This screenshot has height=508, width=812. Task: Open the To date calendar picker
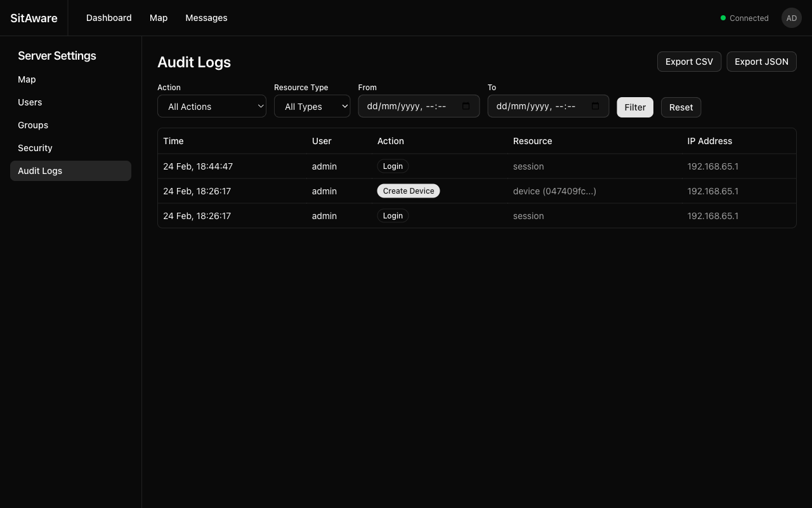[x=595, y=106]
